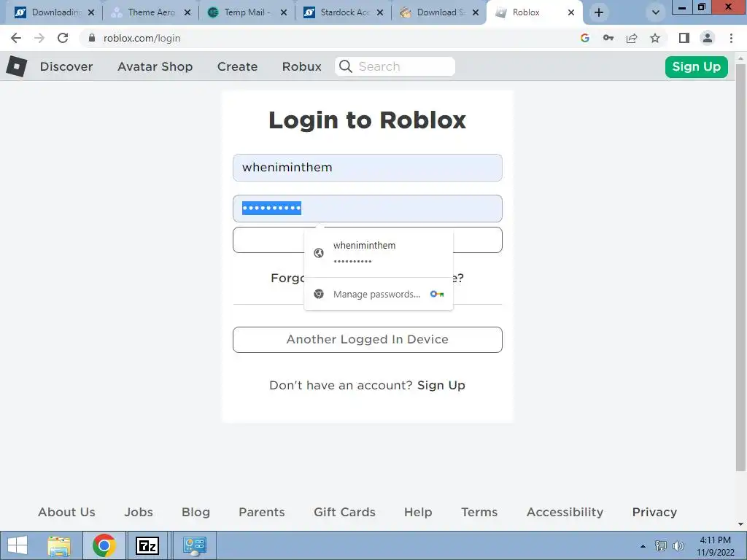This screenshot has height=560, width=747.
Task: Open the Discover menu item
Action: click(66, 66)
